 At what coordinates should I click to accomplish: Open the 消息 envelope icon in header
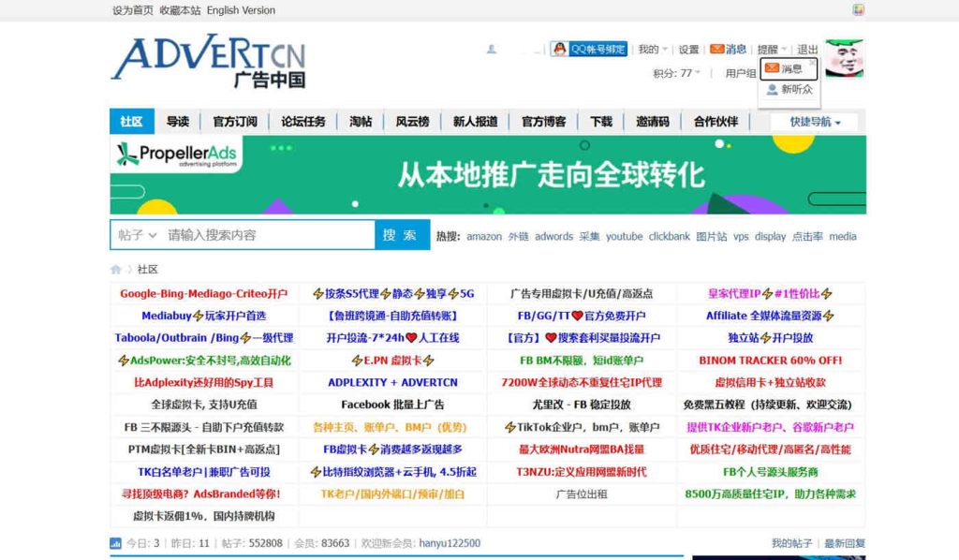pos(716,50)
